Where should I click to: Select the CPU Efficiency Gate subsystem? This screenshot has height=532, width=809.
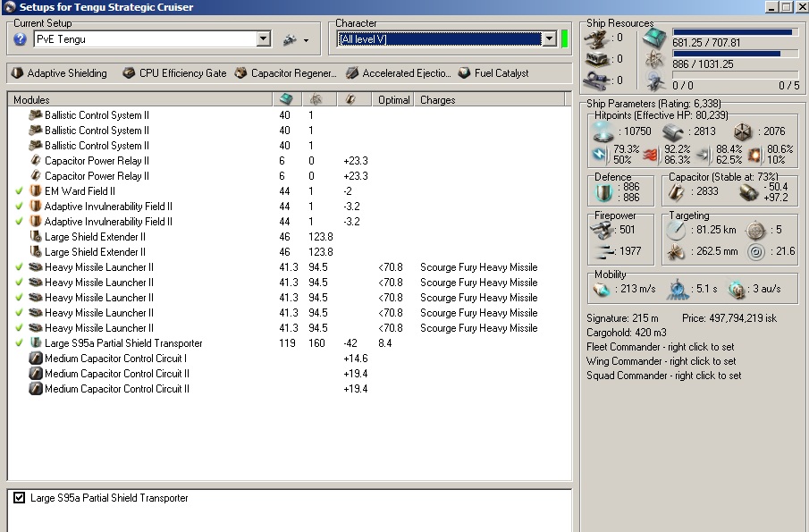[129, 73]
